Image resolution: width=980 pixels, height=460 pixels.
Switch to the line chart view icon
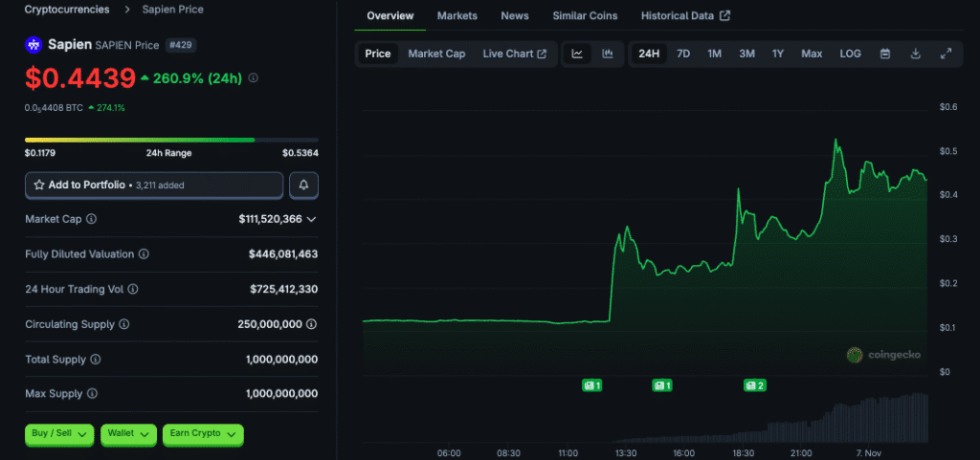[577, 54]
